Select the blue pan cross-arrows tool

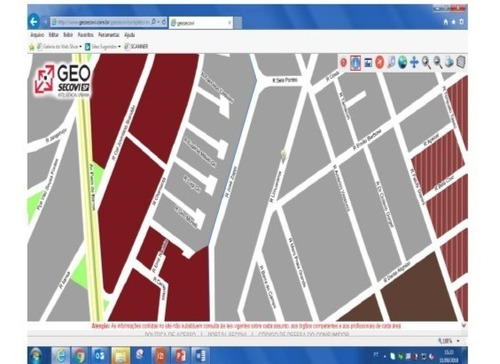coord(414,62)
